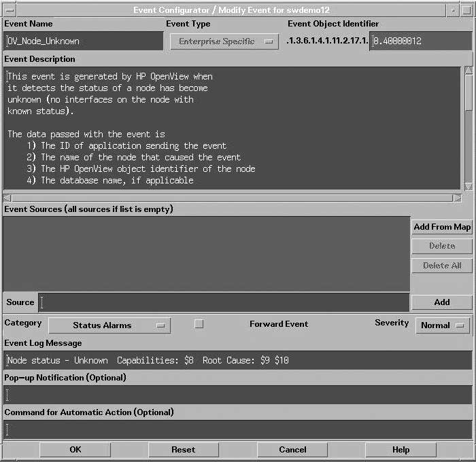This screenshot has width=476, height=462.
Task: Click inside the Event Description text area
Action: (232, 128)
